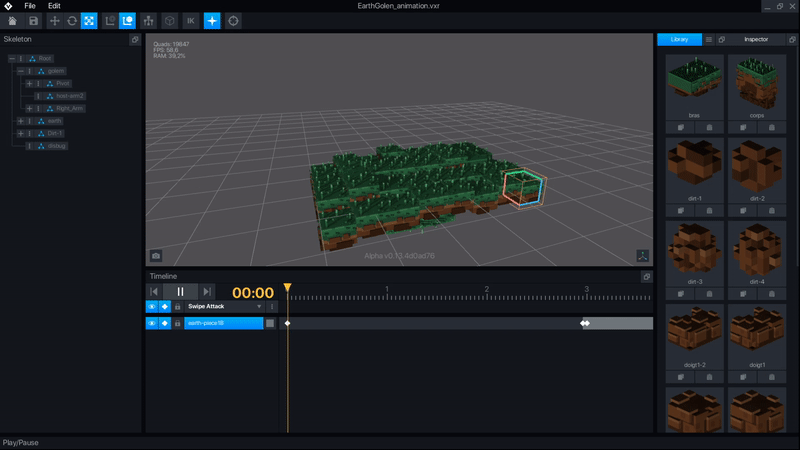Pop out the Timeline panel
Image resolution: width=800 pixels, height=450 pixels.
click(646, 277)
